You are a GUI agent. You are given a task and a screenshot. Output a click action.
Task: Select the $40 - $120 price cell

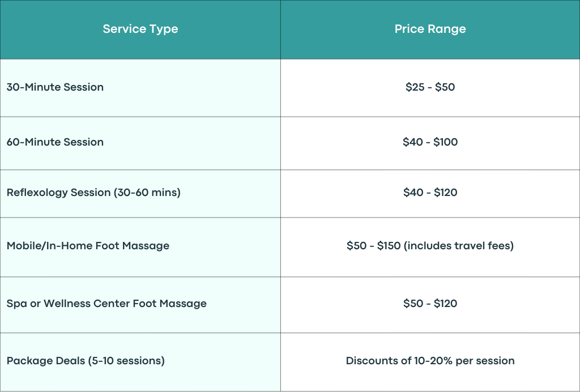coord(430,194)
